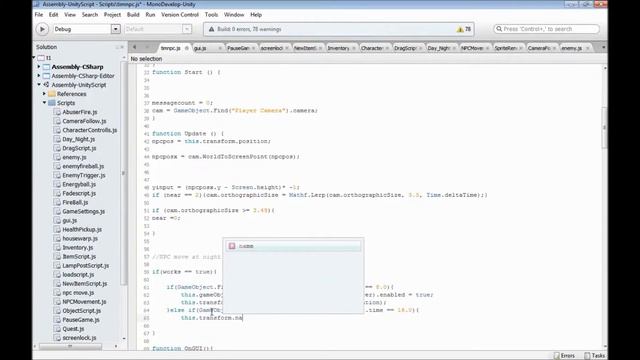The height and width of the screenshot is (360, 640).
Task: Click the Scripts folder icon
Action: pos(52,102)
